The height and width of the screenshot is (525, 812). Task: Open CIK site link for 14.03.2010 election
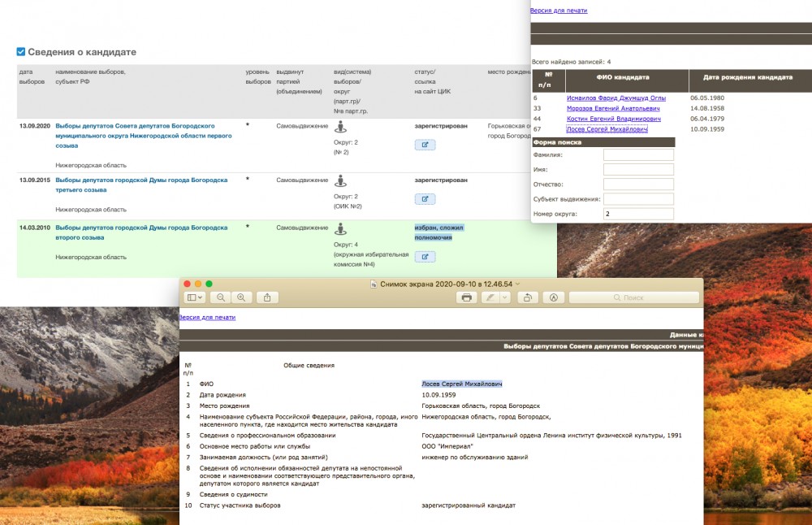425,257
